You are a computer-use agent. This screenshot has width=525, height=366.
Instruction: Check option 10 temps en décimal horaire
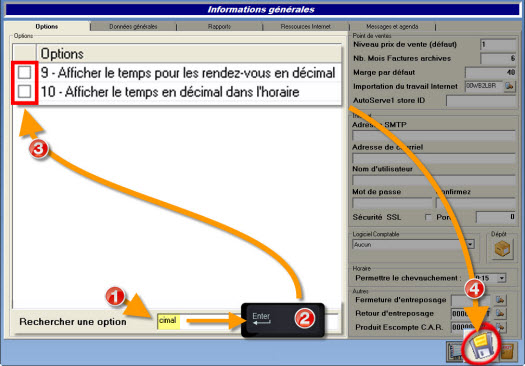click(24, 91)
